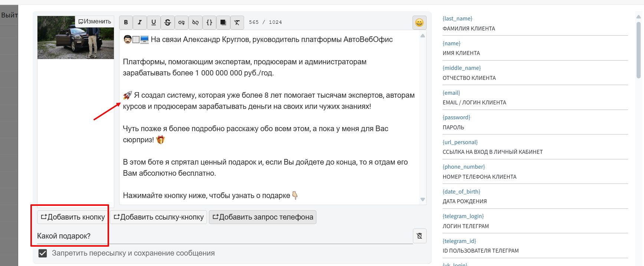Insert the {url_personal} variable

click(460, 142)
